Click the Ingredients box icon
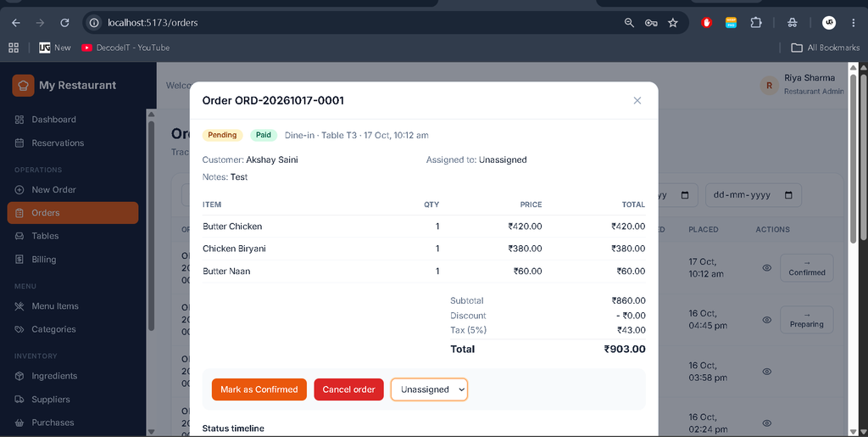868x437 pixels. (19, 376)
